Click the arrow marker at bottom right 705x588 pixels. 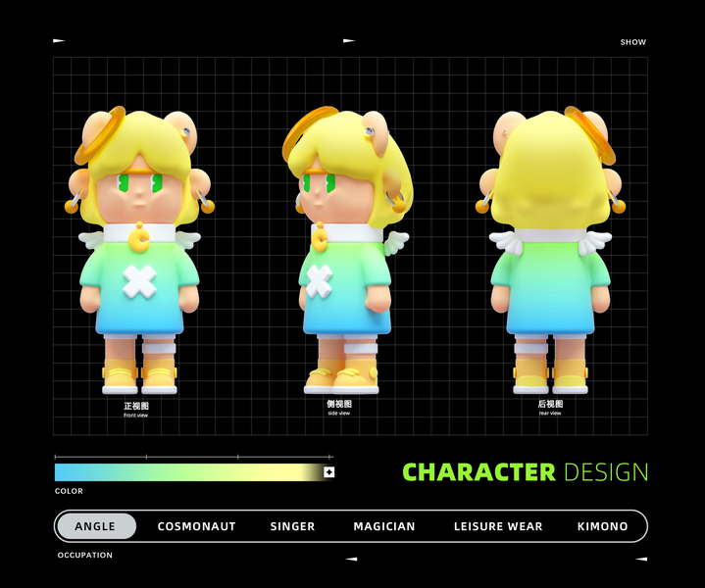(x=641, y=560)
